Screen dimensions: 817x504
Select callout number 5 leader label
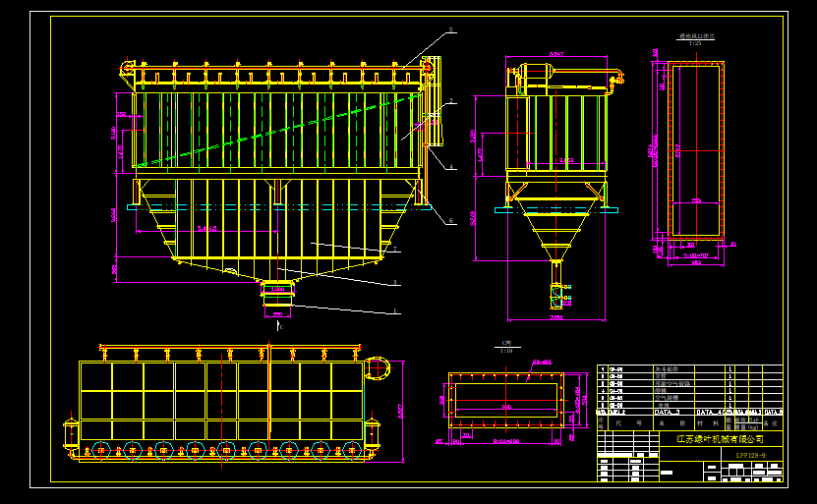click(451, 30)
